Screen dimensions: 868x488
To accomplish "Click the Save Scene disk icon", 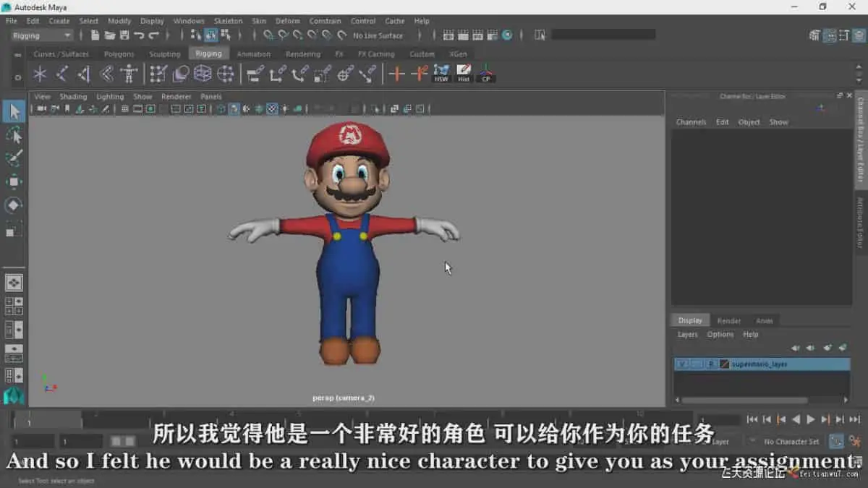I will 124,35.
